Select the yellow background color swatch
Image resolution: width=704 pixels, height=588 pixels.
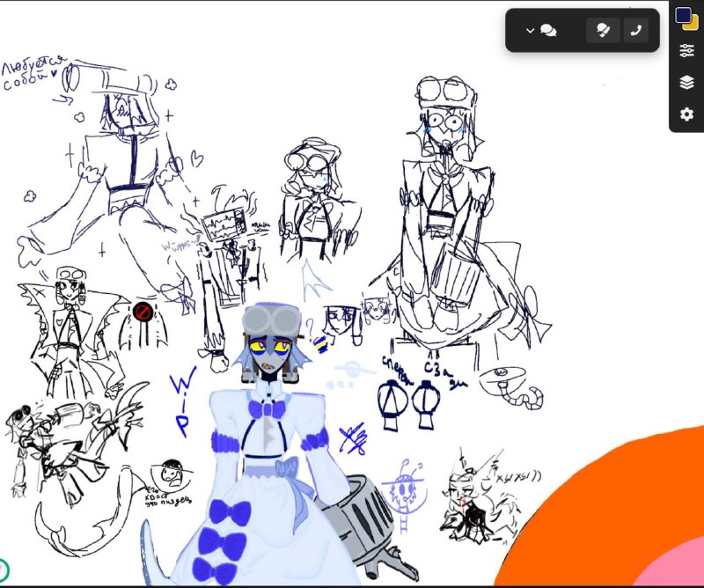point(693,25)
